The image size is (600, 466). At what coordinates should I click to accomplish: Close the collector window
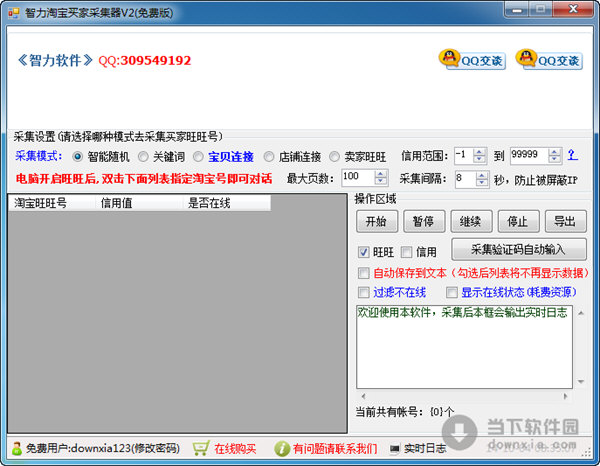[573, 9]
